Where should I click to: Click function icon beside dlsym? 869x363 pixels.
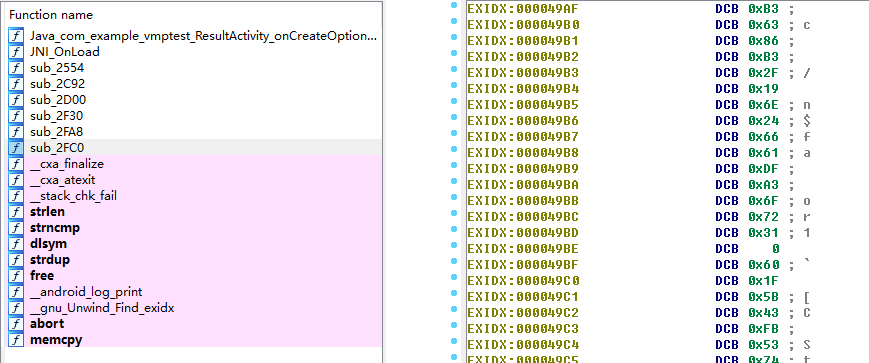[17, 244]
